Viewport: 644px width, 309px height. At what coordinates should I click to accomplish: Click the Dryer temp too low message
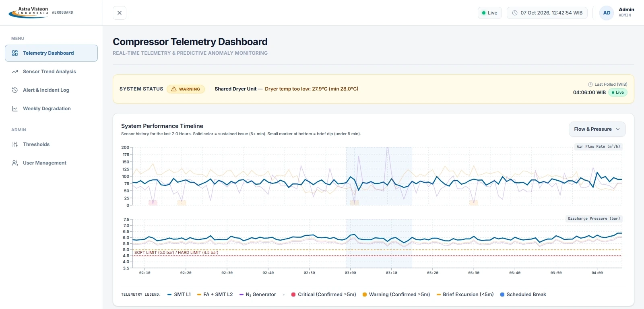(312, 89)
